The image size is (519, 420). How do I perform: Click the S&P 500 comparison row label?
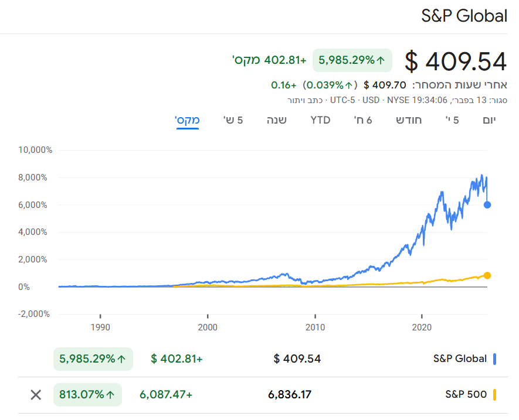(466, 395)
